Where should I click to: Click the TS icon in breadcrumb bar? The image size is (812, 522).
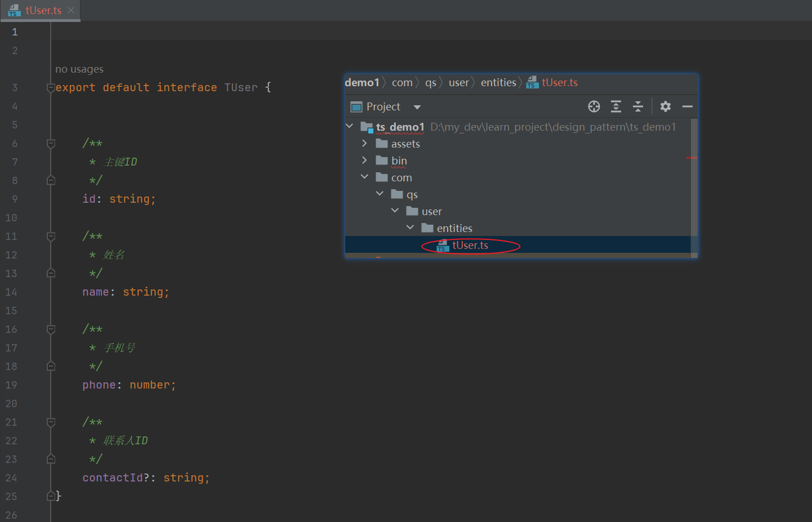pyautogui.click(x=532, y=83)
